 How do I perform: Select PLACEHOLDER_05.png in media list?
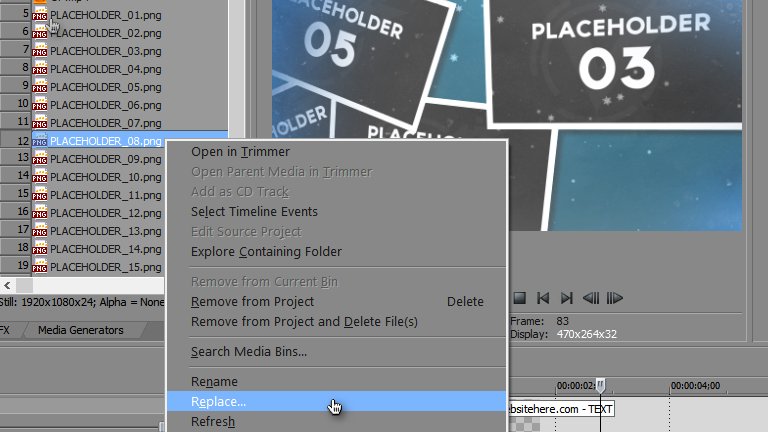[x=106, y=87]
